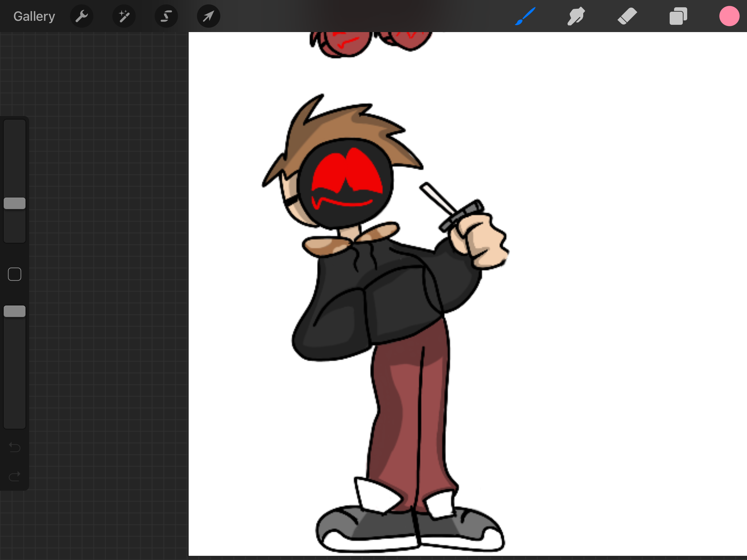Select the Eraser tool
This screenshot has height=560, width=747.
point(627,16)
